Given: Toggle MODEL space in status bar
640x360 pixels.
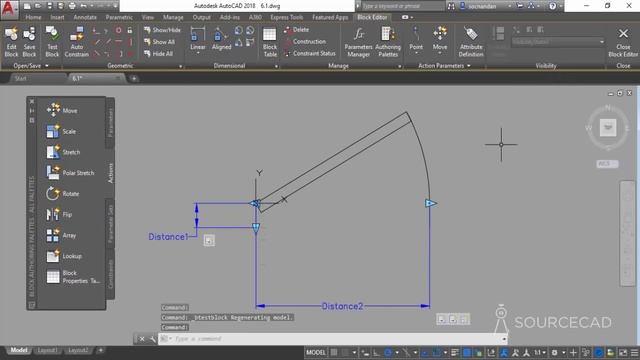Looking at the screenshot, I should click(316, 353).
